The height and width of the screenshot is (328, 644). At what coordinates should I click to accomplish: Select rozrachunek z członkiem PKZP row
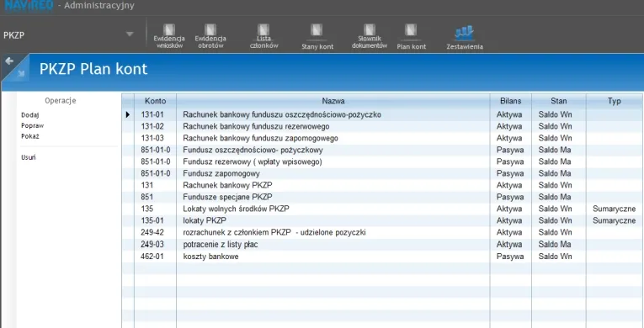click(x=383, y=233)
